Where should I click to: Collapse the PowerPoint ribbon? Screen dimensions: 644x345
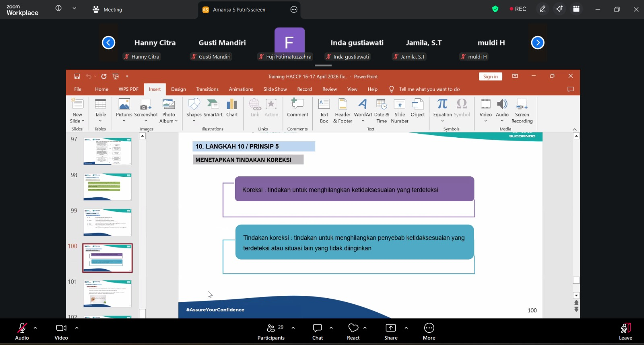click(575, 129)
